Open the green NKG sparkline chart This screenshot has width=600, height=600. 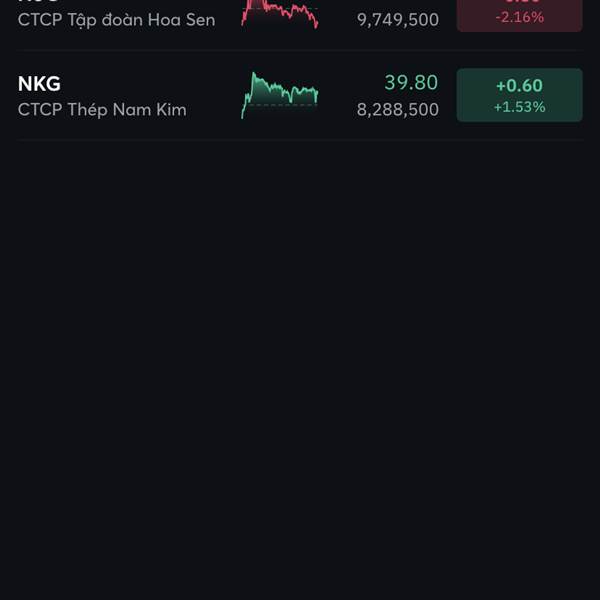pyautogui.click(x=280, y=95)
